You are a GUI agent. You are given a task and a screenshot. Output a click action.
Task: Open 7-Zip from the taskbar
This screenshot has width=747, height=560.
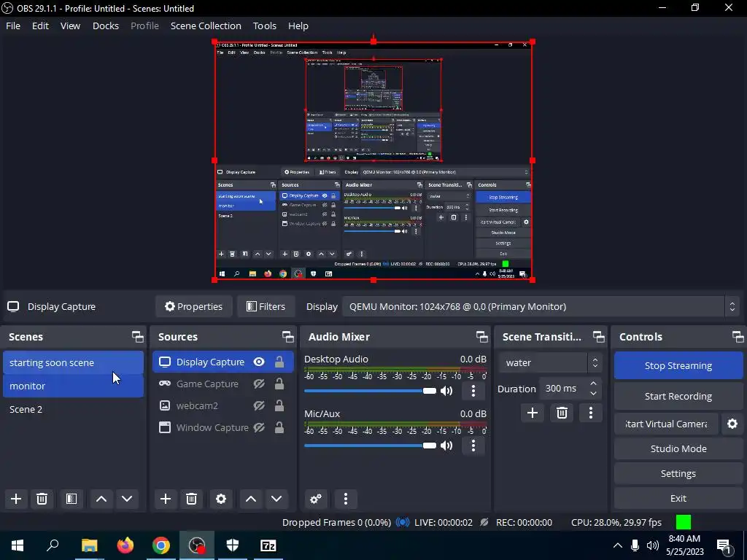pyautogui.click(x=268, y=545)
